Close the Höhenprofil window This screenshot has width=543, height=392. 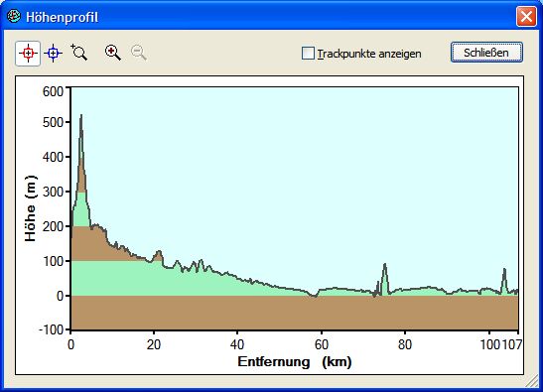point(526,16)
